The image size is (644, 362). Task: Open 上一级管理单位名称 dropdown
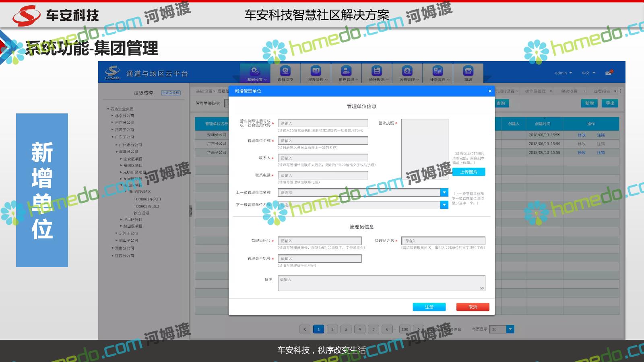[x=444, y=193]
